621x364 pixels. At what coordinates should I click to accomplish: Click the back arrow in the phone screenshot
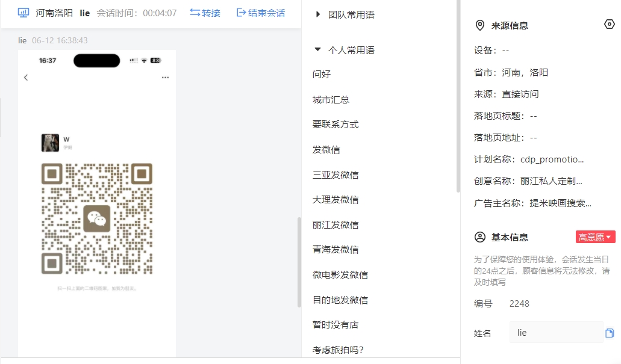click(x=26, y=78)
